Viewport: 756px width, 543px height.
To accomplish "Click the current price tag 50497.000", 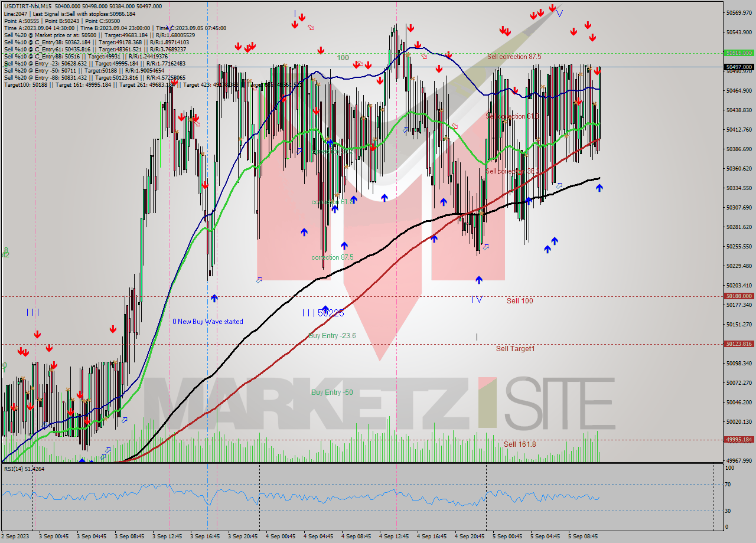I will [739, 67].
